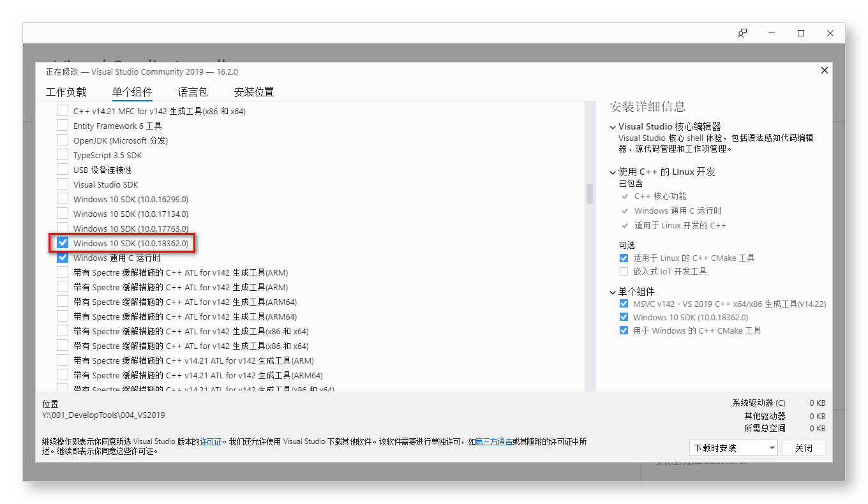The width and height of the screenshot is (868, 504).
Task: Open the 许可证 link
Action: (x=211, y=440)
